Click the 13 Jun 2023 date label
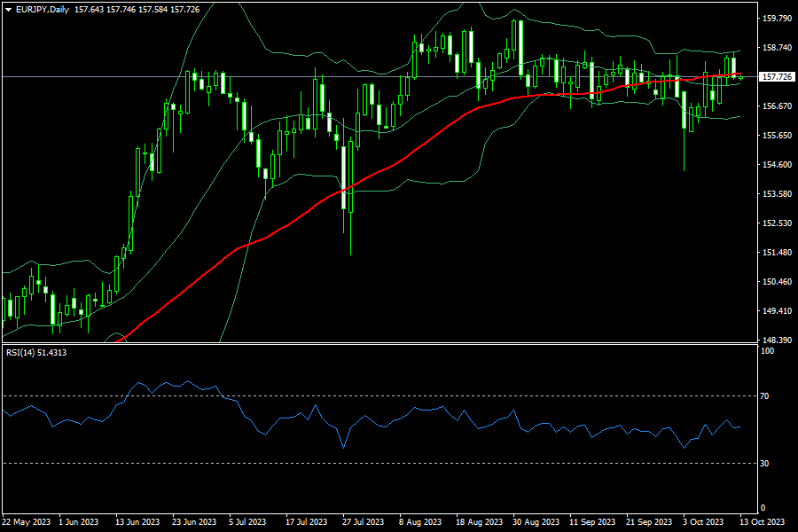The width and height of the screenshot is (798, 532). pos(137,522)
